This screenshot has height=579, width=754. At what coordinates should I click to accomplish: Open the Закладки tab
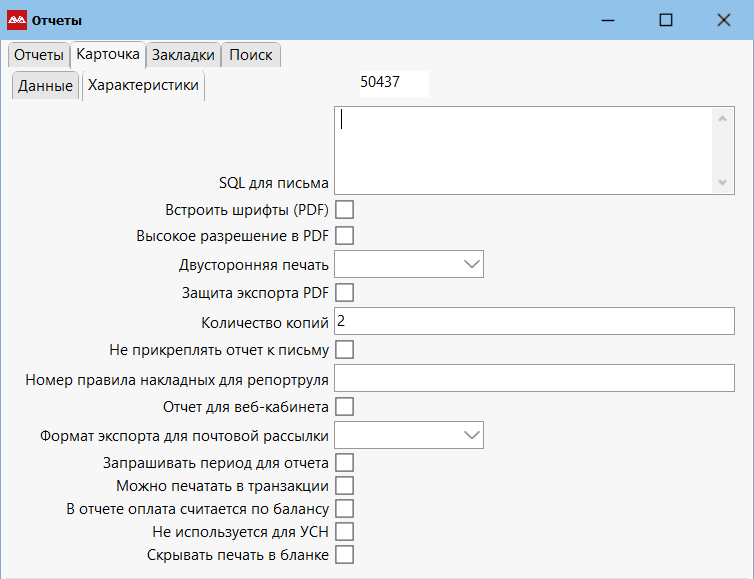183,55
